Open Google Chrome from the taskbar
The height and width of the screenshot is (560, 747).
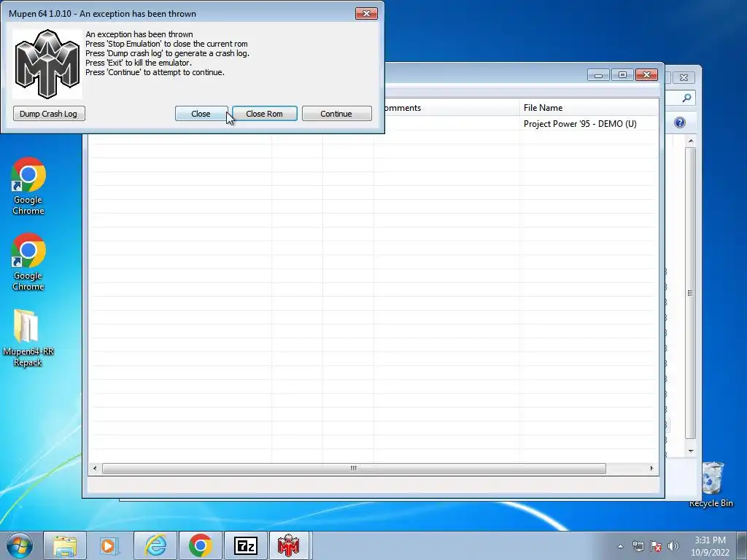[x=200, y=545]
